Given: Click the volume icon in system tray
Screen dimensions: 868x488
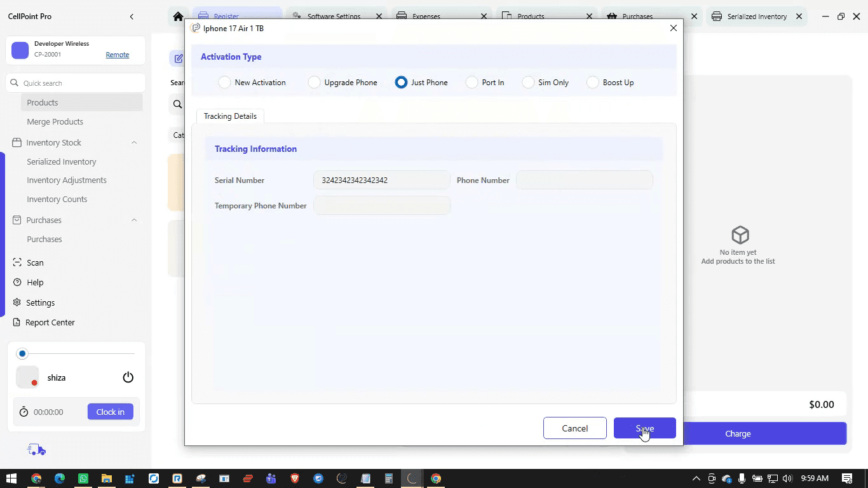Looking at the screenshot, I should (787, 478).
